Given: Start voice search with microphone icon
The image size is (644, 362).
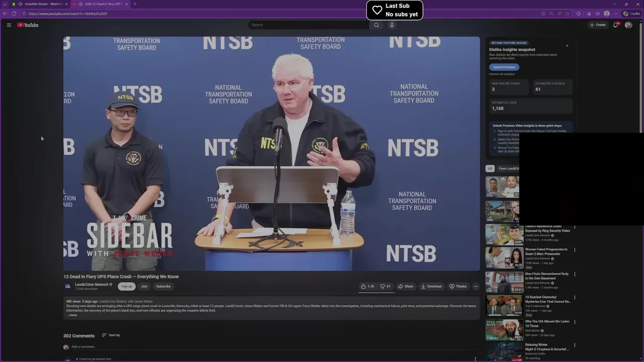Looking at the screenshot, I should coord(392,25).
